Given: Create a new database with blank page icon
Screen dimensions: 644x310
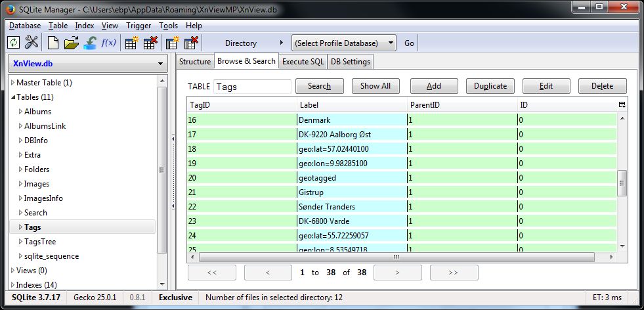Looking at the screenshot, I should [53, 42].
